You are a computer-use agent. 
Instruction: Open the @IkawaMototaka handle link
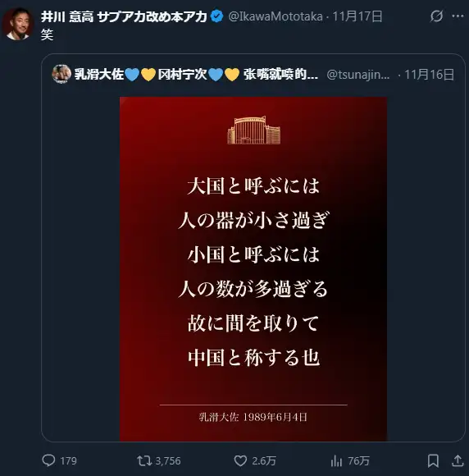coord(275,16)
